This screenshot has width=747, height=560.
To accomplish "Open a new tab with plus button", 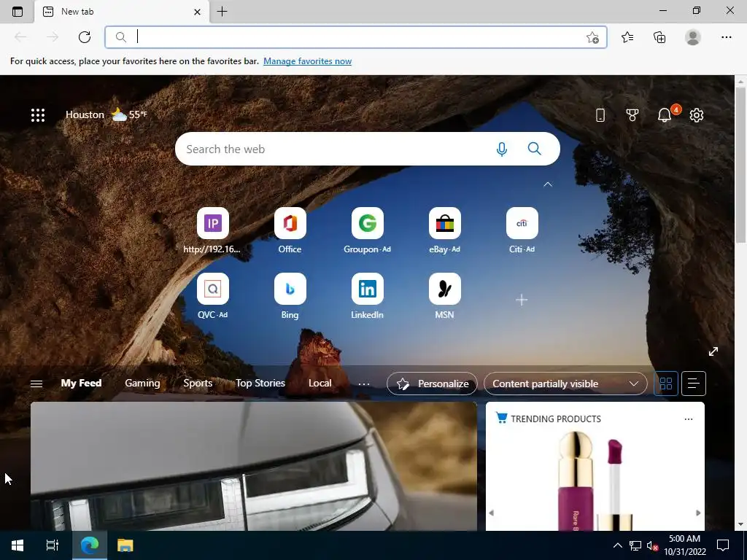I will (222, 12).
